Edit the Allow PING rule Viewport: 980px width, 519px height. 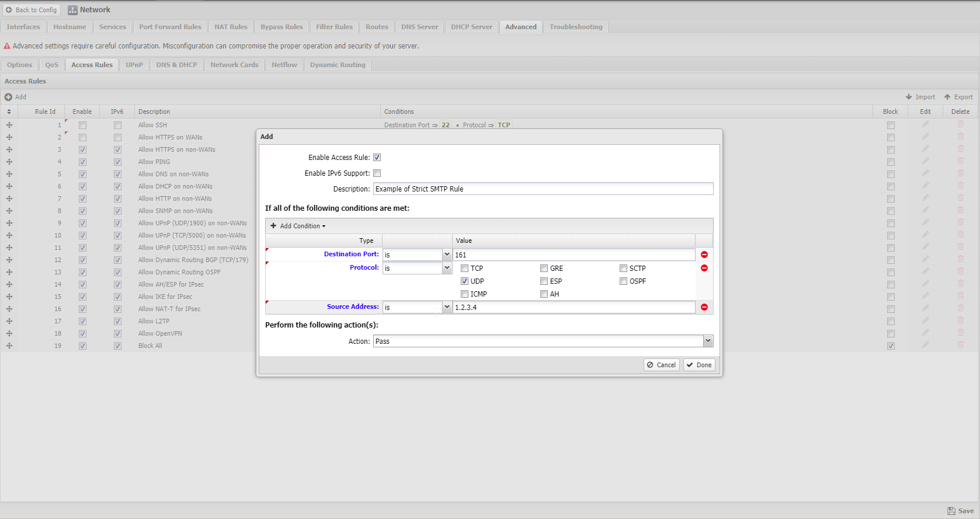925,161
